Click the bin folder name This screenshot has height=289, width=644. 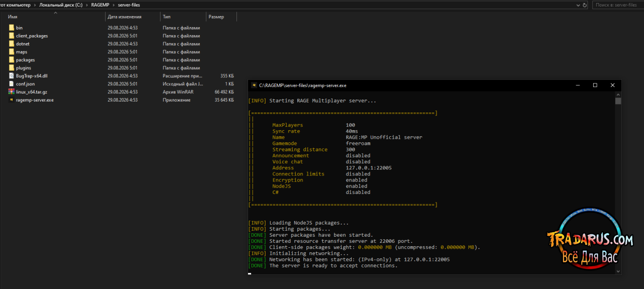click(x=19, y=28)
